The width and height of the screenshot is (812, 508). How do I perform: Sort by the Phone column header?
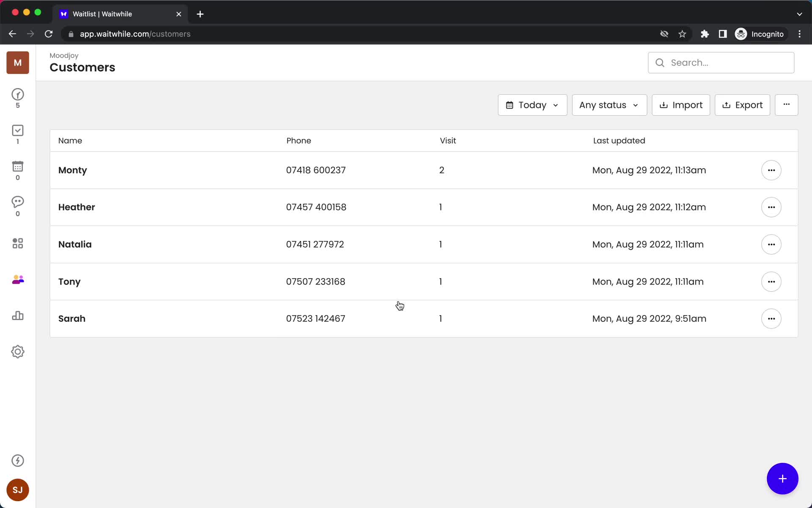(299, 141)
